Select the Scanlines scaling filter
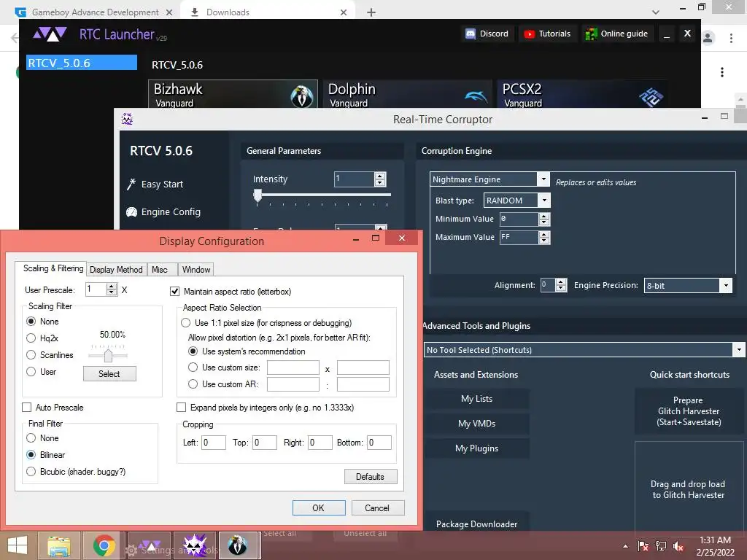747x560 pixels. pyautogui.click(x=31, y=355)
